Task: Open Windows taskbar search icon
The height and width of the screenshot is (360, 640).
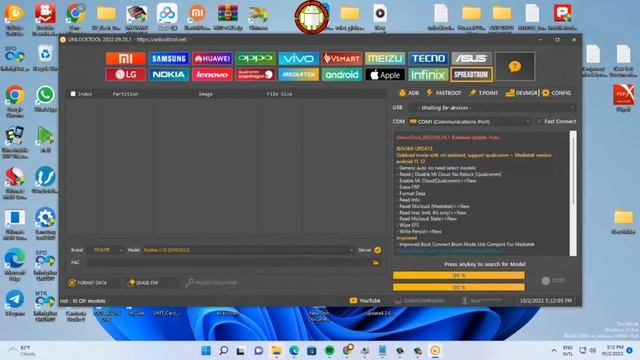Action: [224, 350]
